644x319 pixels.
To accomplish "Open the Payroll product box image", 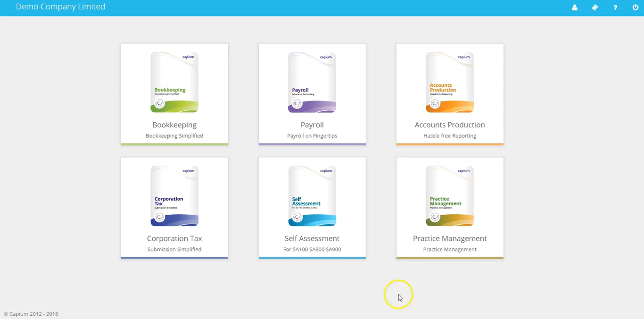I will (x=312, y=82).
